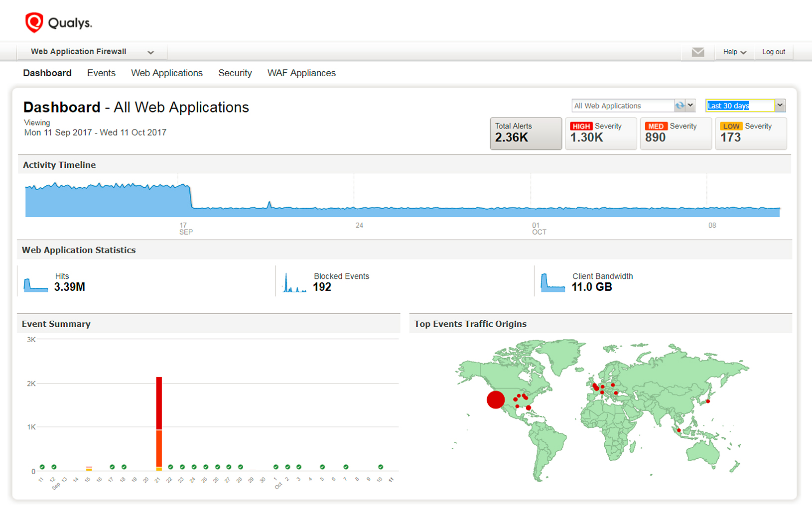Click the Client Bandwidth sparkline icon
Viewport: 812px width, 513px height.
click(x=552, y=283)
